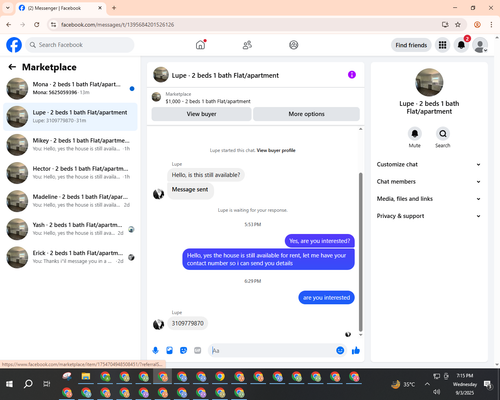Click Lupe's avatar beside the phone number message

pyautogui.click(x=158, y=324)
